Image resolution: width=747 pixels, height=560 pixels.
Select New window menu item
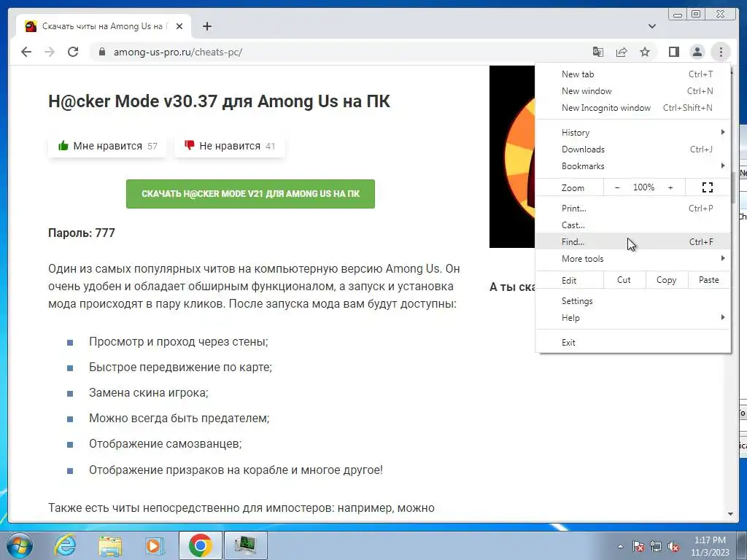tap(633, 91)
